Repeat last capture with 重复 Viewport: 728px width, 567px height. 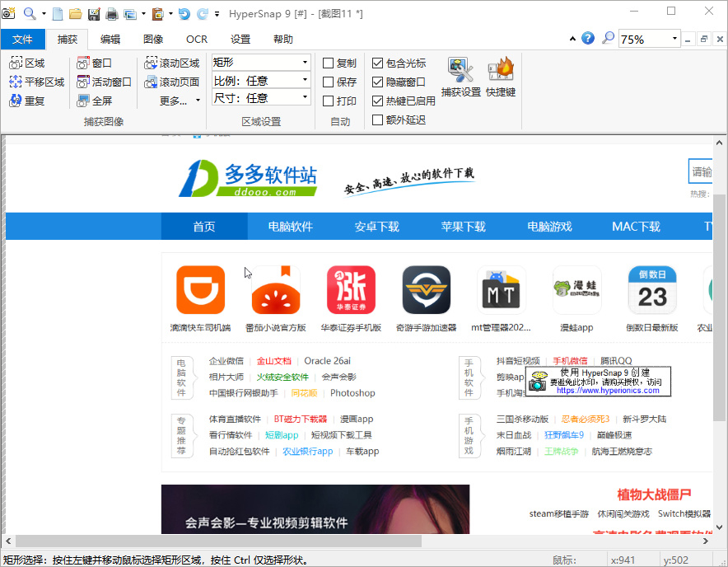pos(27,101)
